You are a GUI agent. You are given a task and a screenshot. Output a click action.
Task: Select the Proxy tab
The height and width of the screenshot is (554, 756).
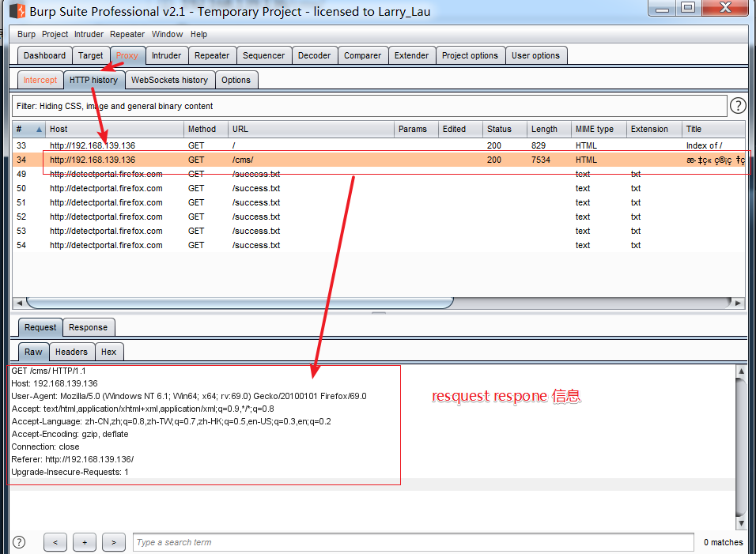(x=127, y=55)
